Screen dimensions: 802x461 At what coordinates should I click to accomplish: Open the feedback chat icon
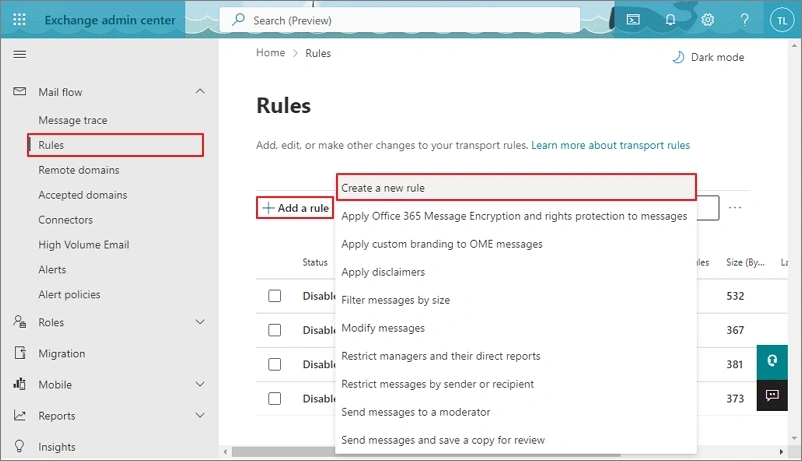coord(772,395)
